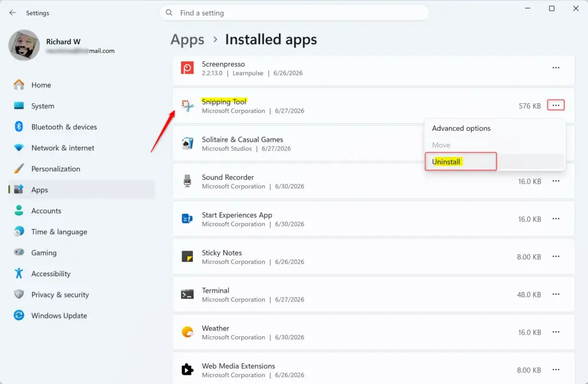Click the Settings window title text
This screenshot has height=384, width=588.
(37, 13)
